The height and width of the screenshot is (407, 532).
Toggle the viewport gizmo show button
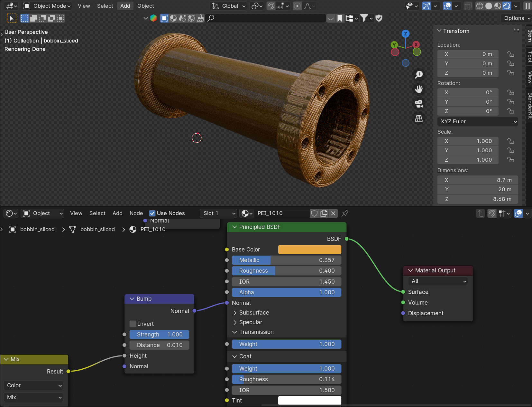(x=426, y=6)
